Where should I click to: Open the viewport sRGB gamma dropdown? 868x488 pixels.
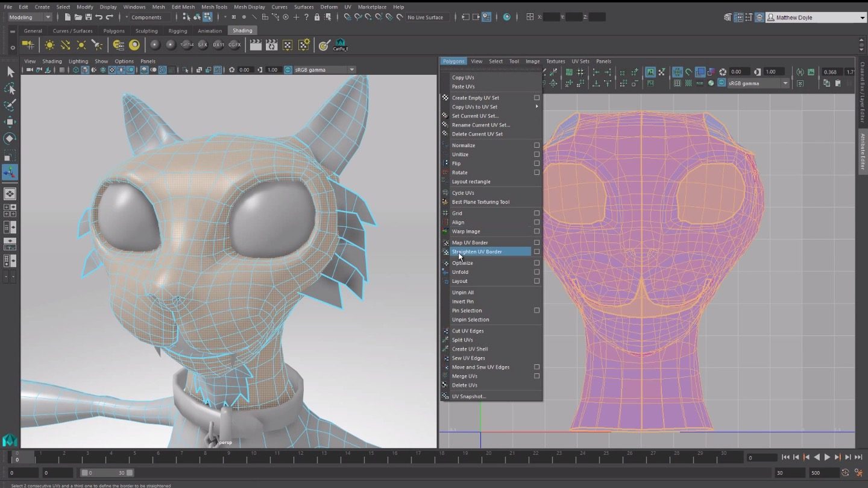pyautogui.click(x=324, y=70)
